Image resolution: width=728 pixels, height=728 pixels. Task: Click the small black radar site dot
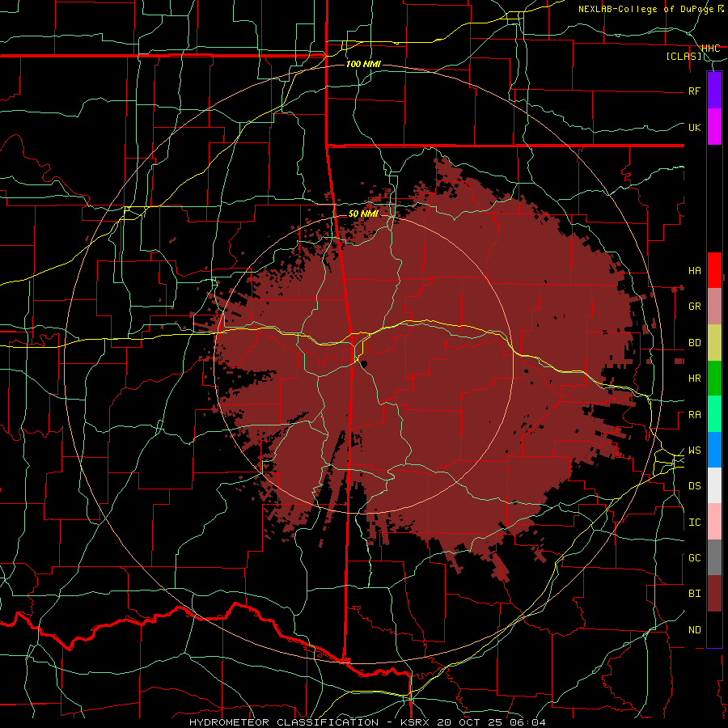pyautogui.click(x=364, y=363)
